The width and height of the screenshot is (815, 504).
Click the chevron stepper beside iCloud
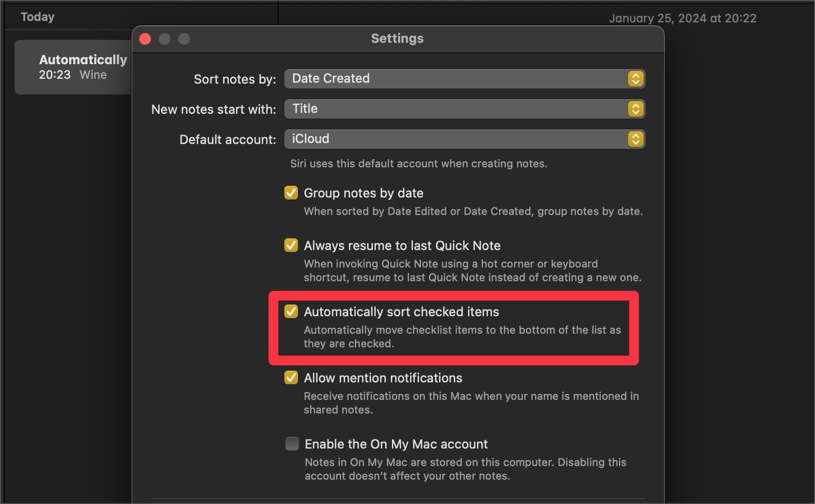[635, 139]
